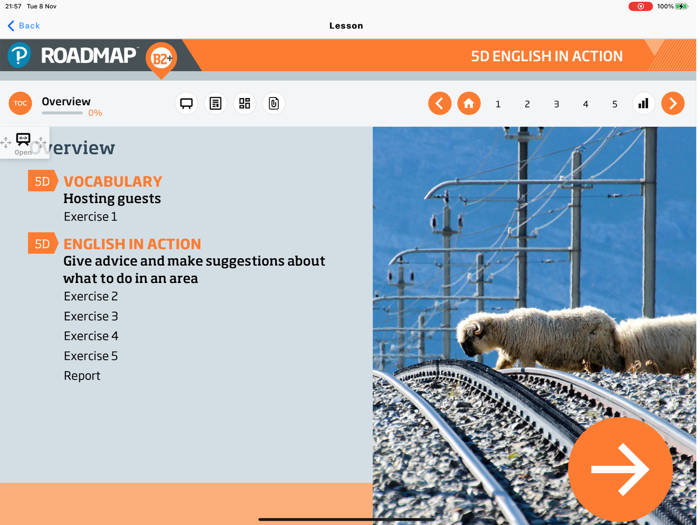Jump to page 3
This screenshot has width=700, height=525.
pos(556,104)
